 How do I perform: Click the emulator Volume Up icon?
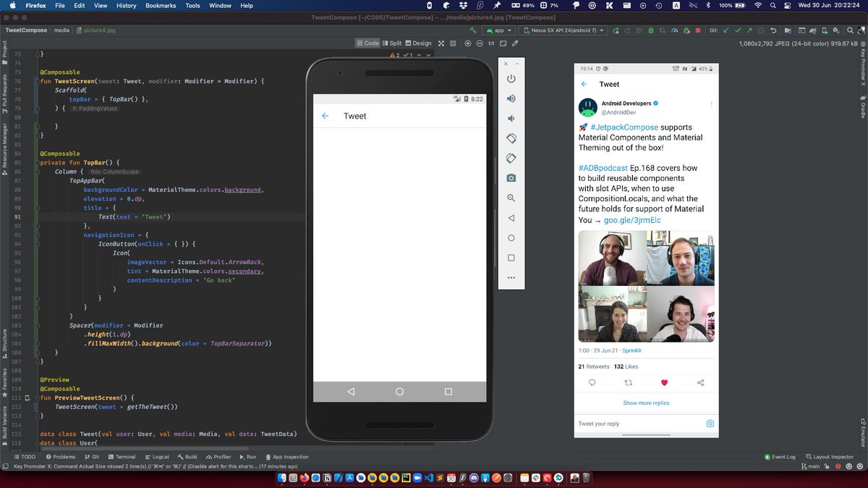pyautogui.click(x=511, y=98)
